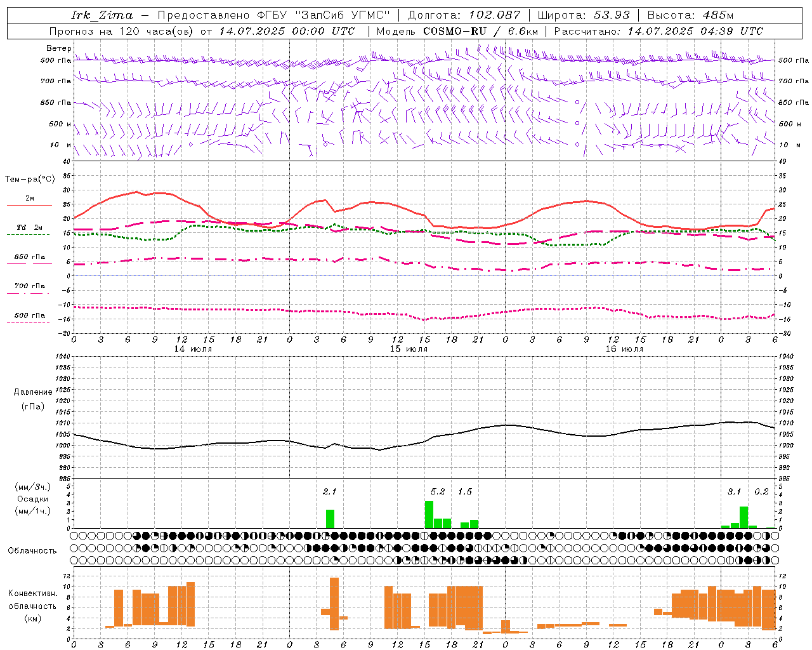Select the "Осадки" precipitation label

tap(33, 499)
